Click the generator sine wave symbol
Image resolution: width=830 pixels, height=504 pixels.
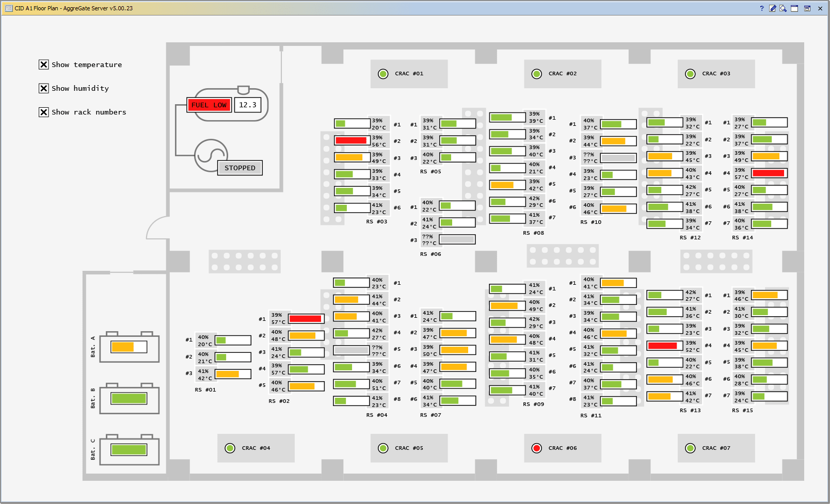click(210, 155)
